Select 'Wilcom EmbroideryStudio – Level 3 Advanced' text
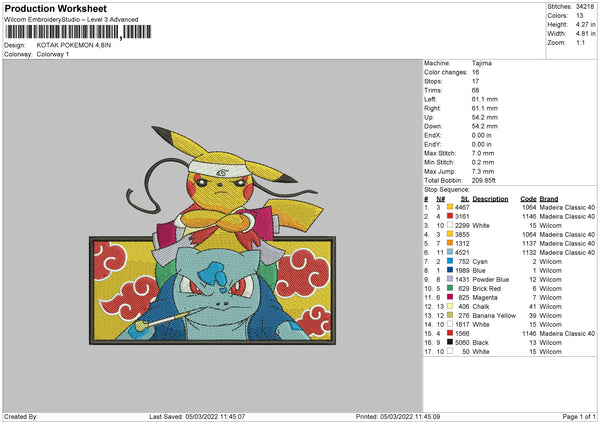Image resolution: width=600 pixels, height=424 pixels. coord(71,20)
